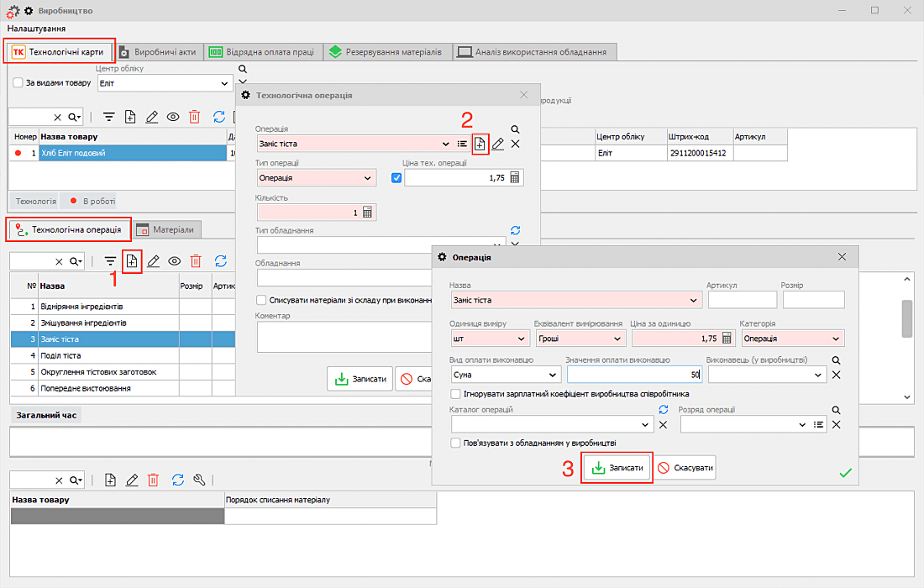This screenshot has width=924, height=588.
Task: Click the refresh icon next to Тип обладнання
Action: coord(516,230)
